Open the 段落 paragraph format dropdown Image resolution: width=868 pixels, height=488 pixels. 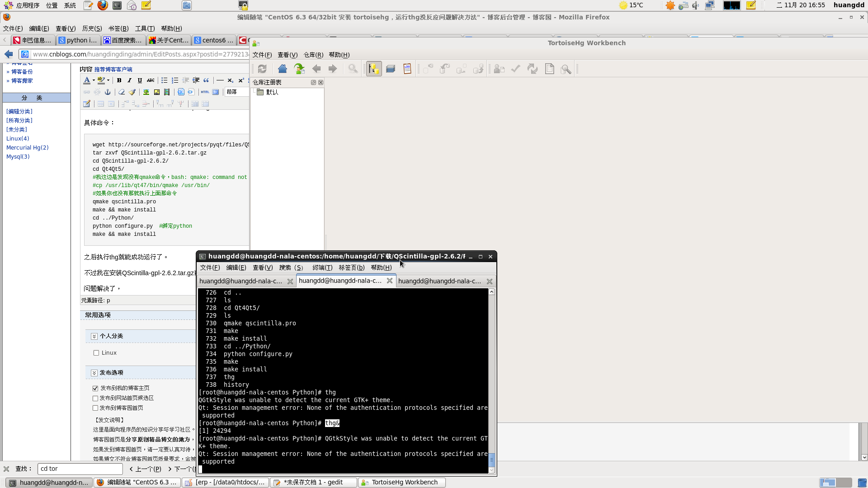tap(237, 92)
